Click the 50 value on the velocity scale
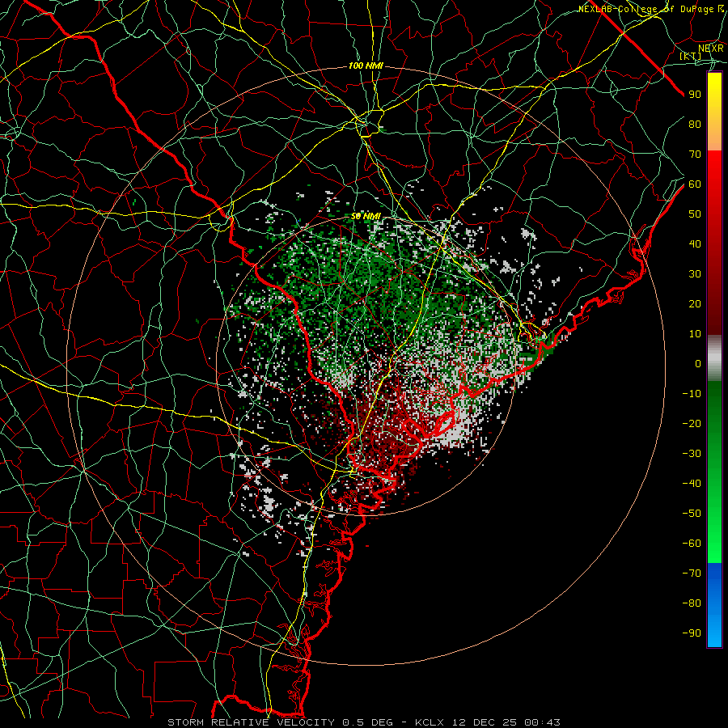The width and height of the screenshot is (728, 728). click(695, 214)
